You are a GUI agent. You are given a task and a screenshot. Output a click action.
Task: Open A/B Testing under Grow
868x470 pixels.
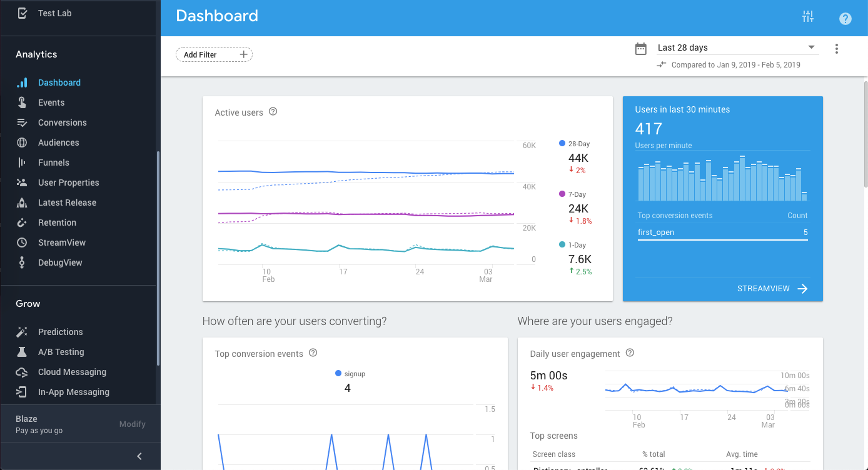(61, 352)
